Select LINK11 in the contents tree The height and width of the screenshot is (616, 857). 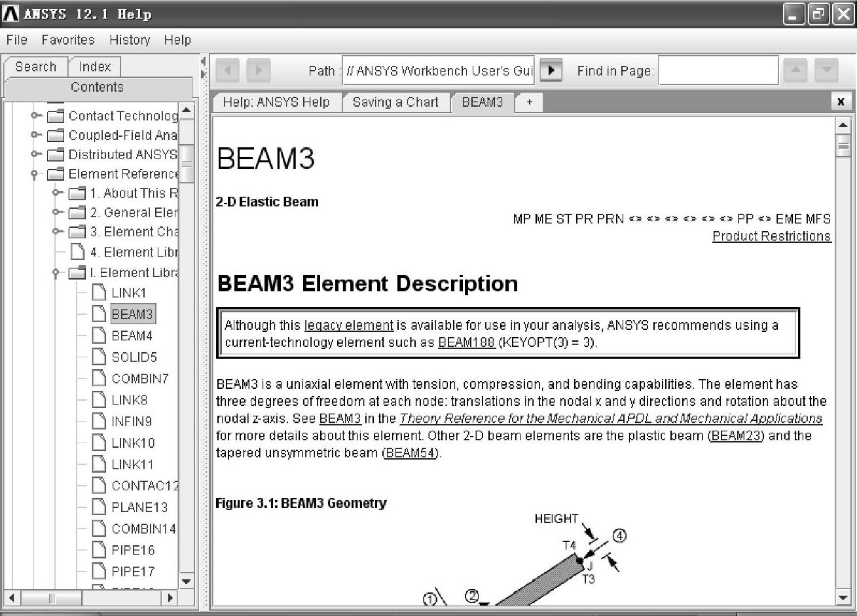pos(133,464)
